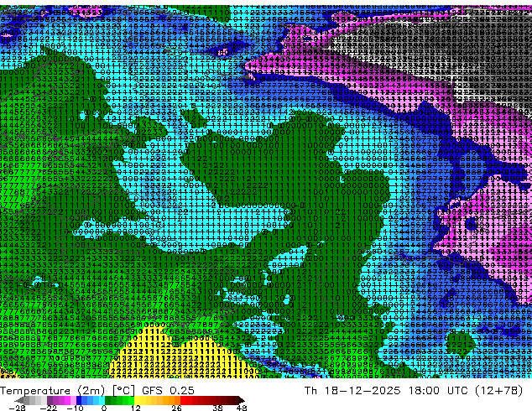This screenshot has width=532, height=411.
Task: Click the 26 legend label
Action: click(x=176, y=408)
